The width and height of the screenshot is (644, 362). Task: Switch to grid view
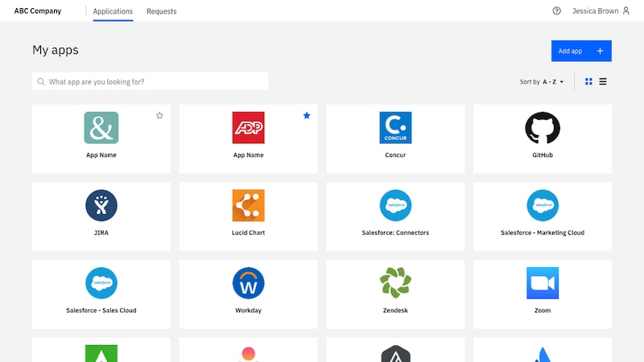pos(588,82)
